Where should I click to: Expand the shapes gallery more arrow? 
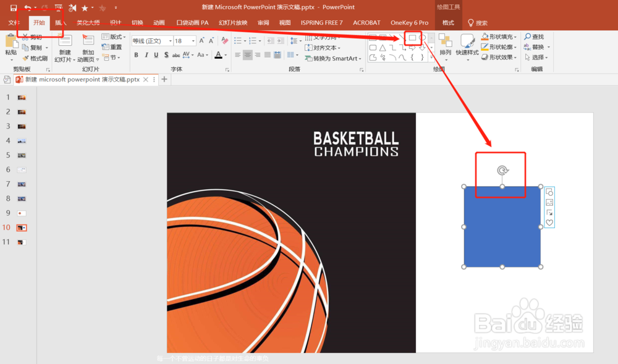click(x=431, y=57)
